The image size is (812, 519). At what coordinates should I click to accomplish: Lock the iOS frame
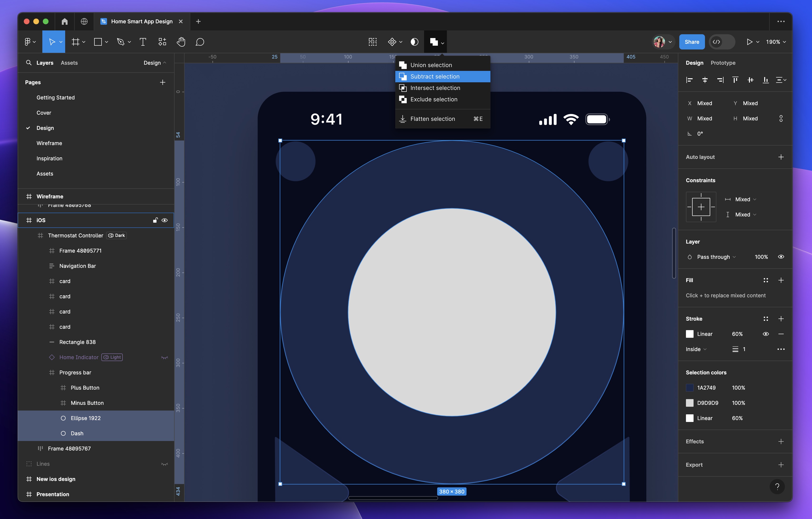155,220
